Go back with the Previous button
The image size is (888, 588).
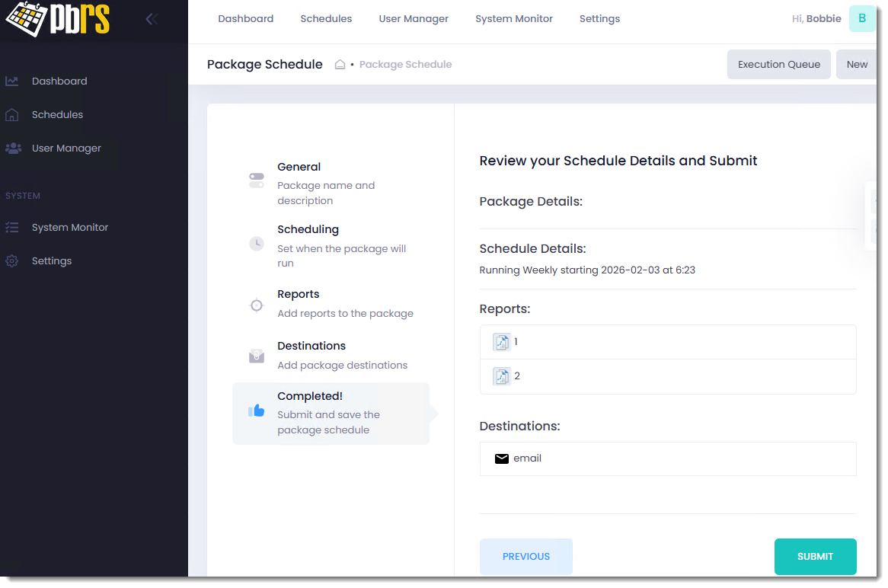tap(525, 557)
